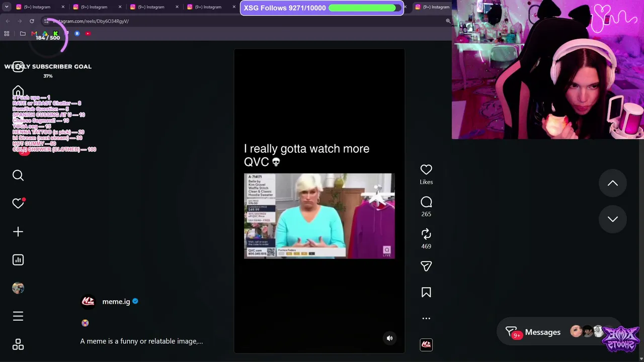The image size is (644, 362).
Task: Switch to the rightmost Instagram tab
Action: click(x=433, y=7)
